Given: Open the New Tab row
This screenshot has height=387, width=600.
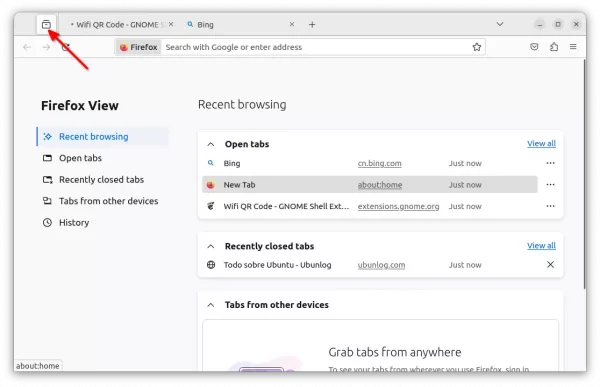Looking at the screenshot, I should pyautogui.click(x=370, y=185).
